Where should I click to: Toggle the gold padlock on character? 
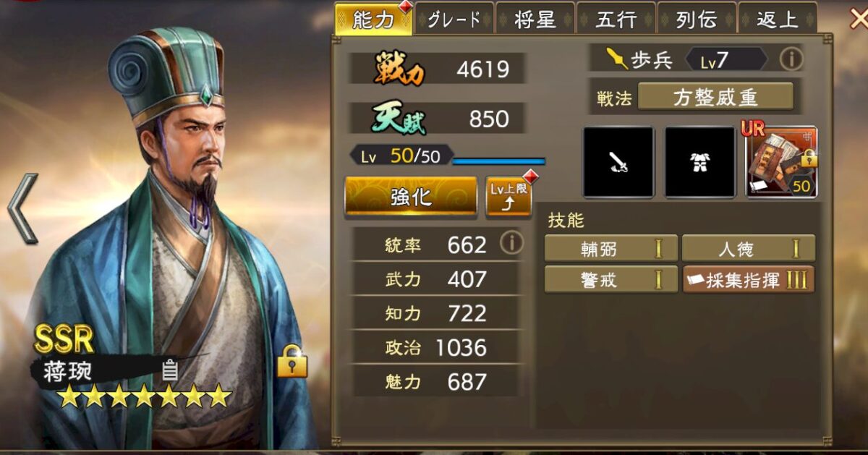pyautogui.click(x=292, y=360)
